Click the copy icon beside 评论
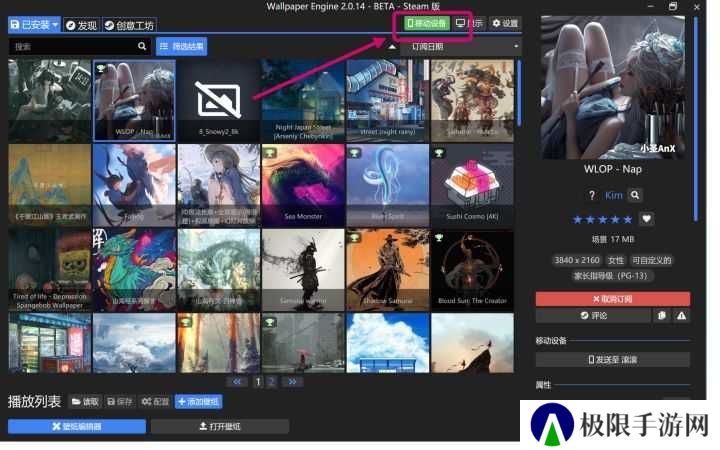Viewport: 720px width, 450px height. 661,315
